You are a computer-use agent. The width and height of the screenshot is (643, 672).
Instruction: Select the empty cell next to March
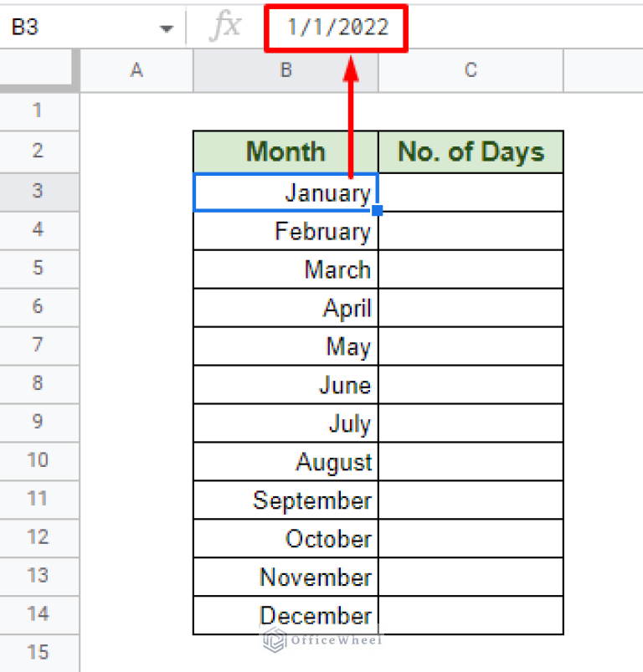click(x=471, y=269)
